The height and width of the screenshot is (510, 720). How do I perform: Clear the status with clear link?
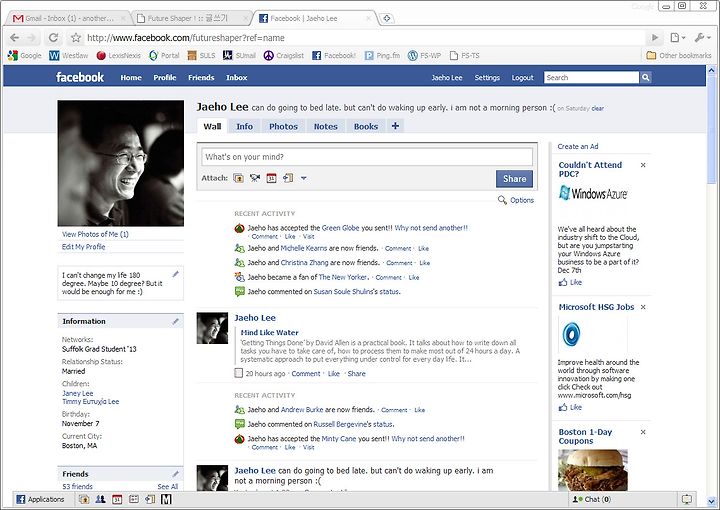[597, 108]
